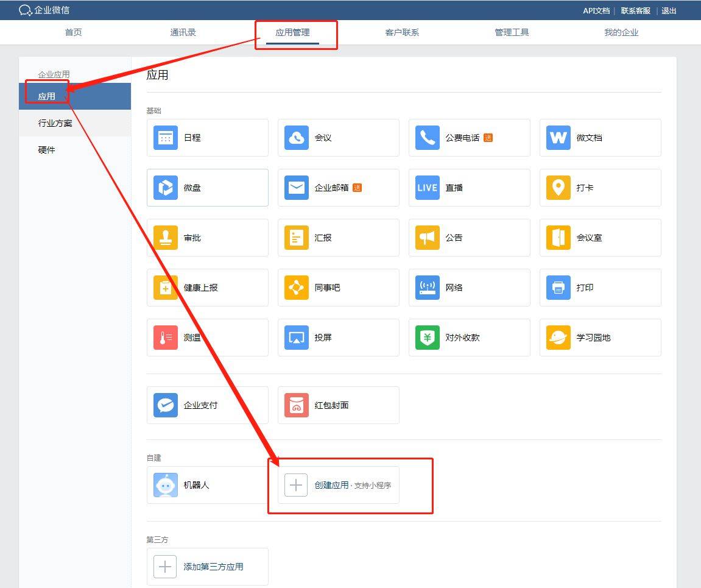Select the 打卡 location check-in icon

558,188
